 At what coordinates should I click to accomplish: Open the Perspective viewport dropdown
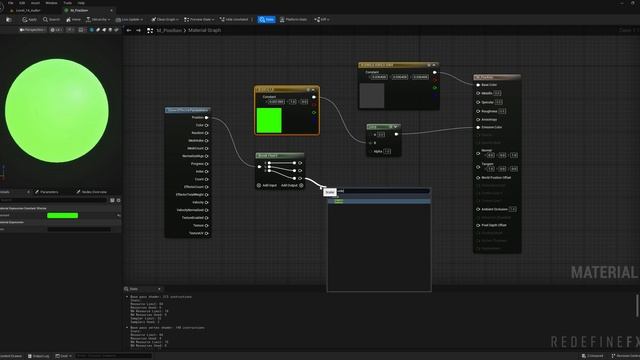[x=32, y=30]
